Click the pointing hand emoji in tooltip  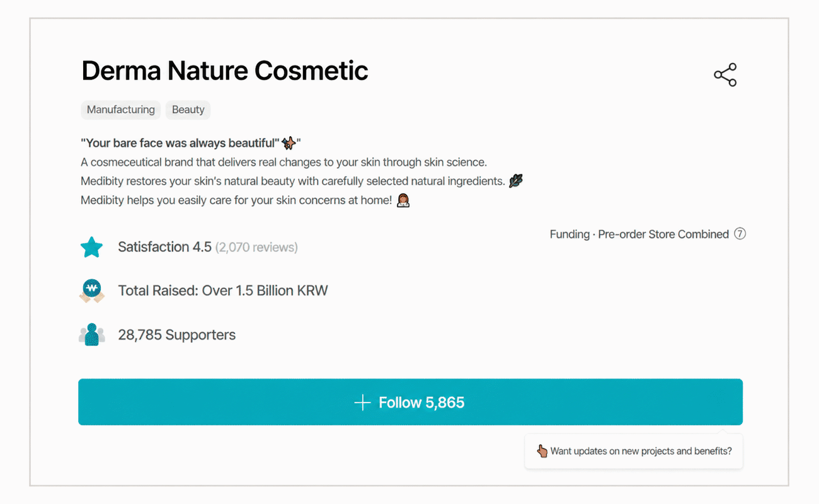[x=542, y=451]
